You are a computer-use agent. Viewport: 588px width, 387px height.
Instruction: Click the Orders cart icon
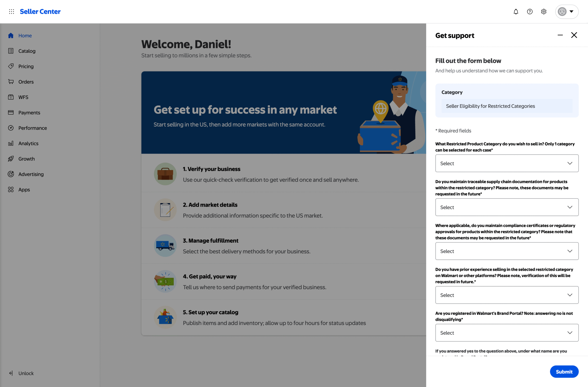(11, 81)
